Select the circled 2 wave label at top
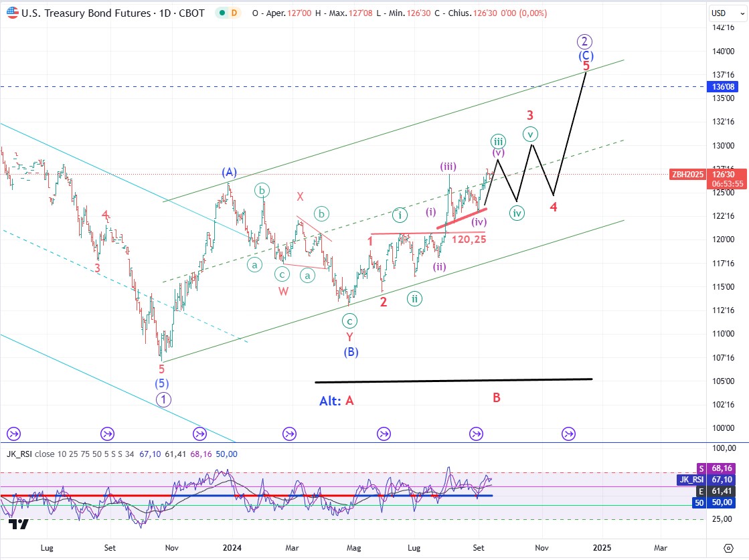This screenshot has width=749, height=560. (x=585, y=41)
